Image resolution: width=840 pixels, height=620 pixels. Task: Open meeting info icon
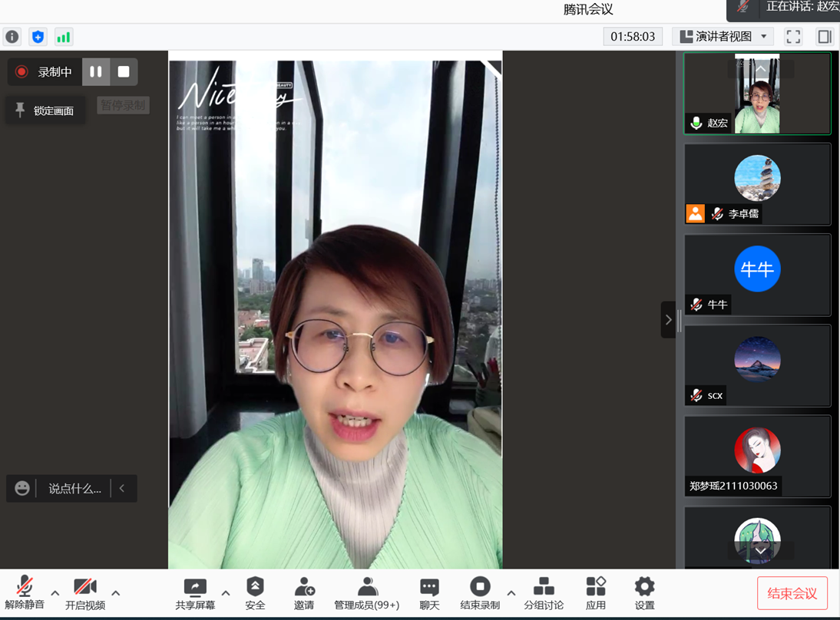coord(12,37)
